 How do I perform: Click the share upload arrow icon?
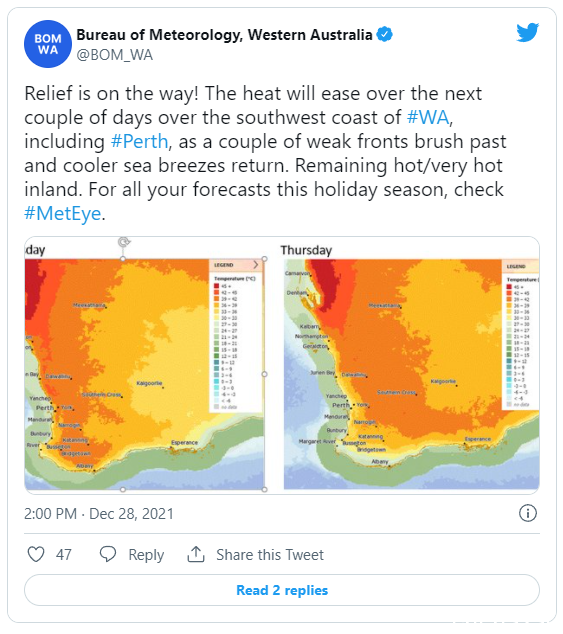(196, 554)
